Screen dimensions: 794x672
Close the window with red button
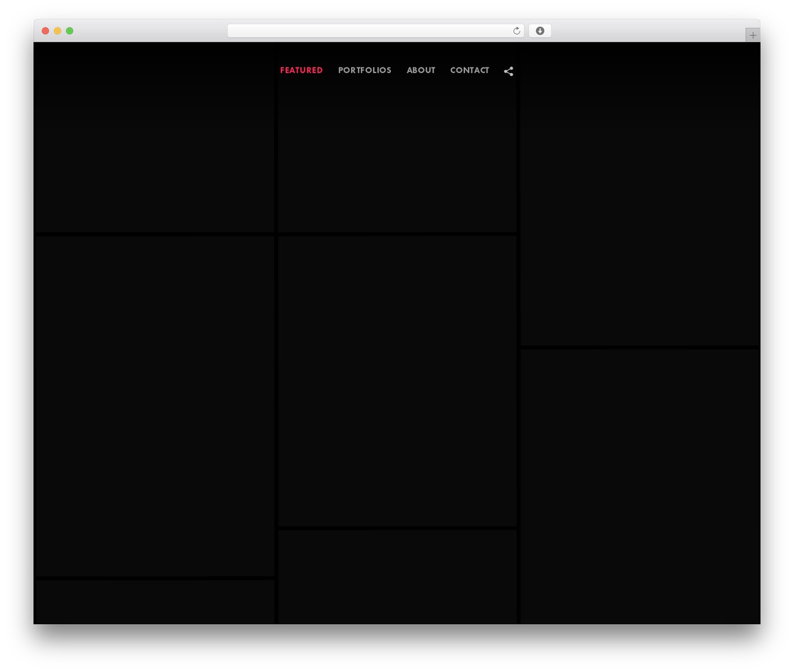[45, 31]
